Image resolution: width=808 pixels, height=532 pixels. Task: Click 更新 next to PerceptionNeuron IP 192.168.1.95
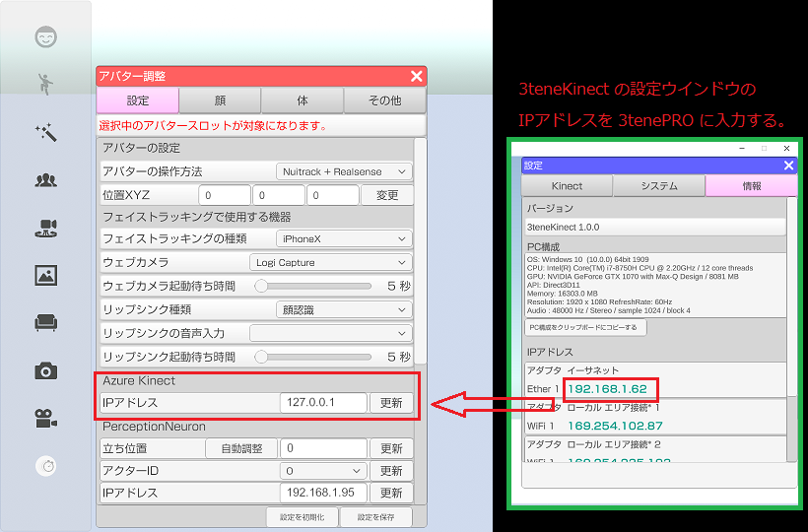tap(391, 493)
